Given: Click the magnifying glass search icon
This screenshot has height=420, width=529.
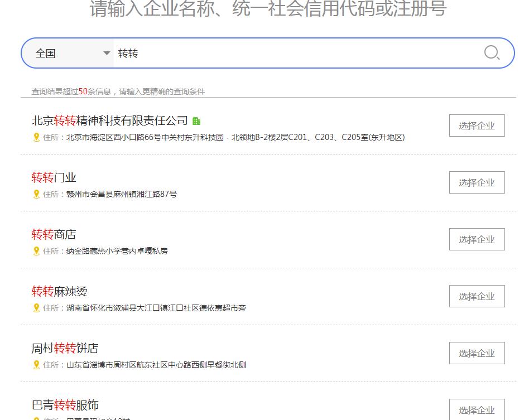Looking at the screenshot, I should [492, 53].
